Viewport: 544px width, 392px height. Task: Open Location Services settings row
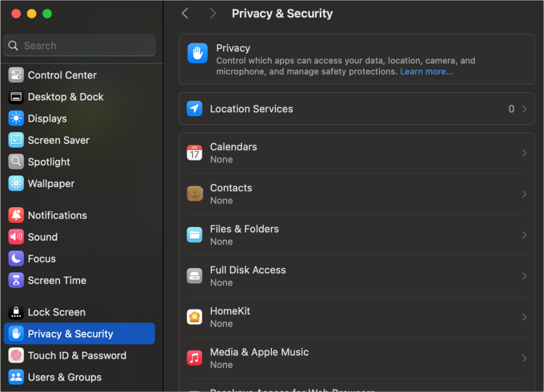pos(350,109)
